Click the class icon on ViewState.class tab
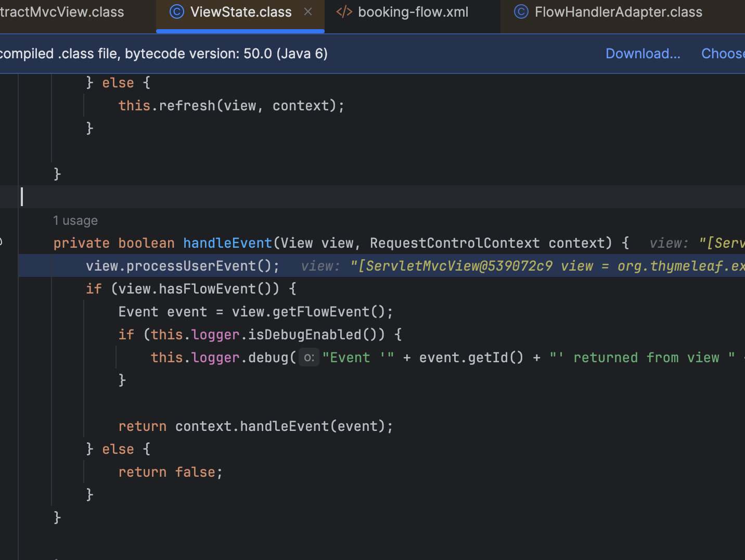This screenshot has width=745, height=560. [x=177, y=12]
